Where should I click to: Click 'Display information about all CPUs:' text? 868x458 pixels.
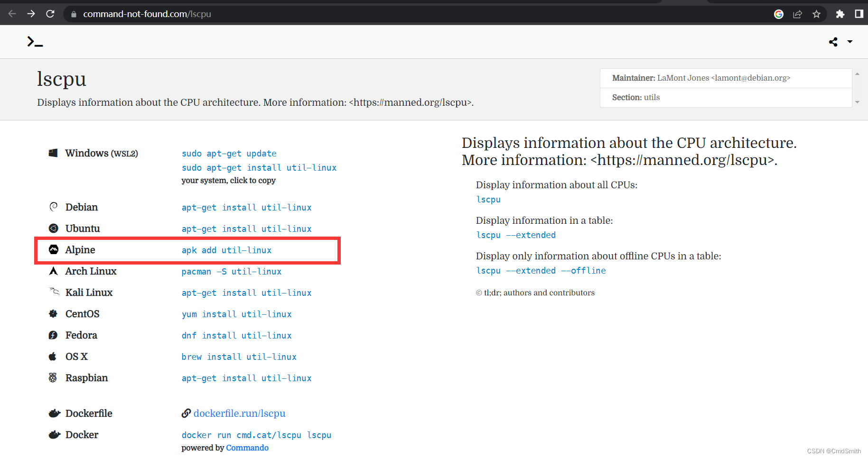(x=557, y=185)
